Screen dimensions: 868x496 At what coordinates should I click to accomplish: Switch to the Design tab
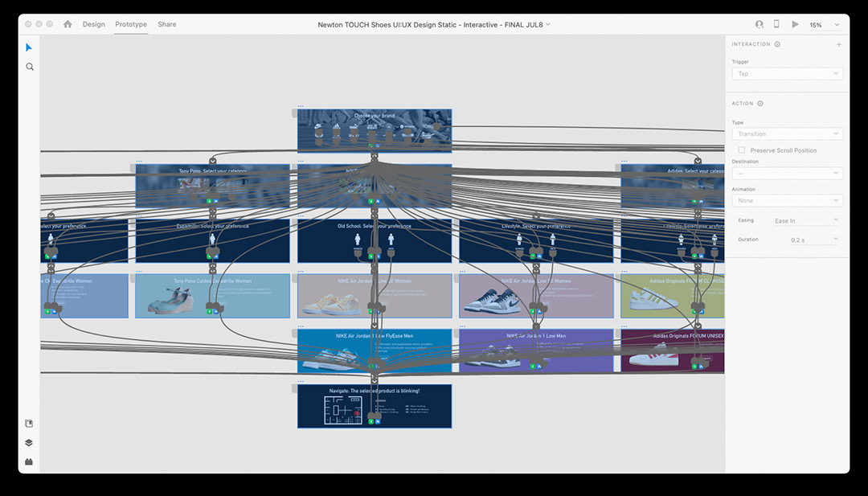point(93,24)
